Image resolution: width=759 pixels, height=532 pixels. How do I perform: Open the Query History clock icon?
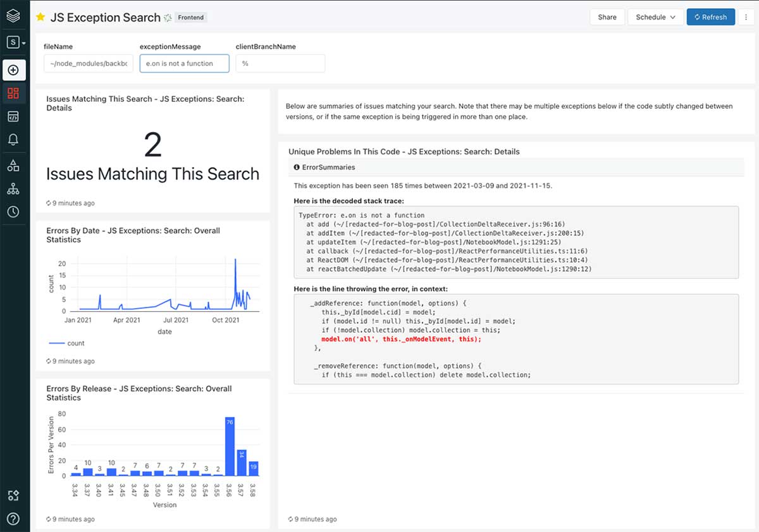click(x=13, y=212)
